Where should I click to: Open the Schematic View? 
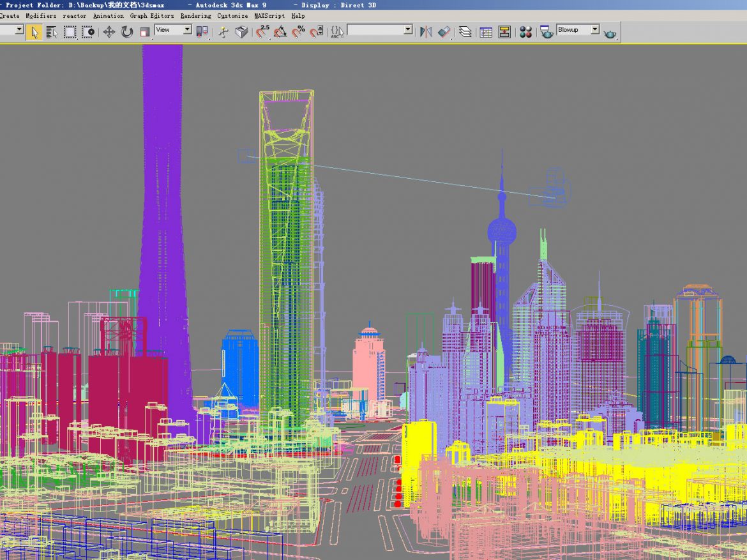504,32
